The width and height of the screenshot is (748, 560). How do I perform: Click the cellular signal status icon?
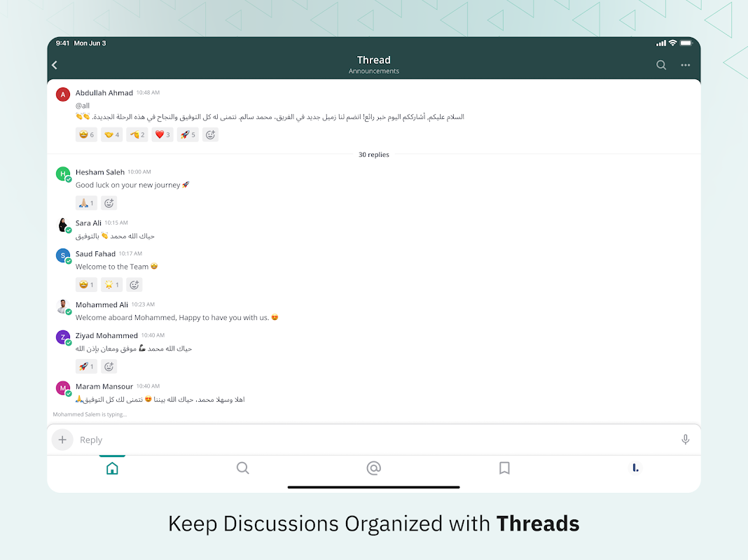tap(660, 43)
